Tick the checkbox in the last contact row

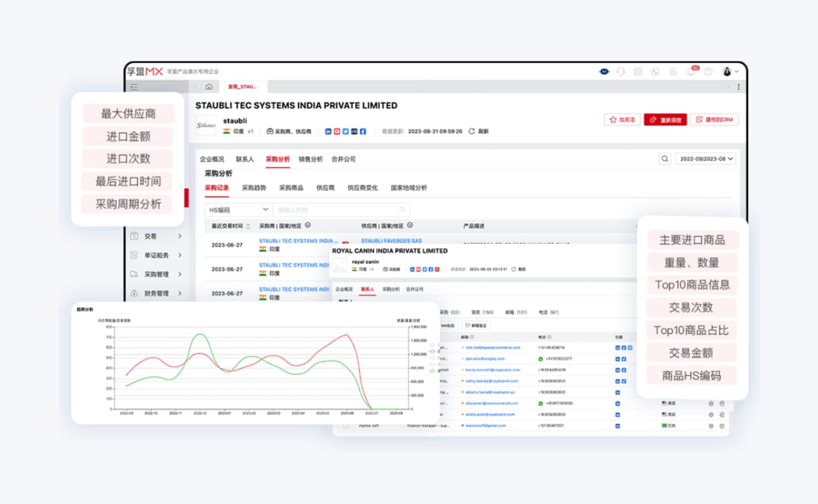tap(345, 426)
